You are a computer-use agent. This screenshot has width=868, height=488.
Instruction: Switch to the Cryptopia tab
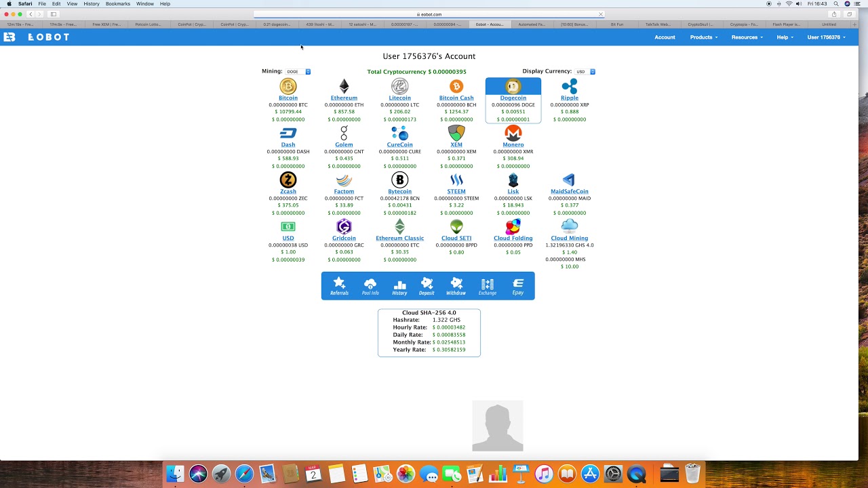click(x=744, y=24)
